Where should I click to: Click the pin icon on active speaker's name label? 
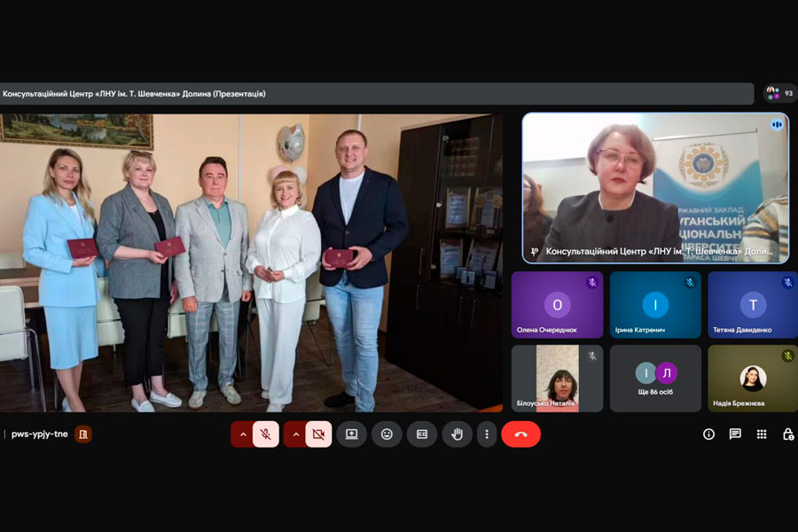[535, 252]
